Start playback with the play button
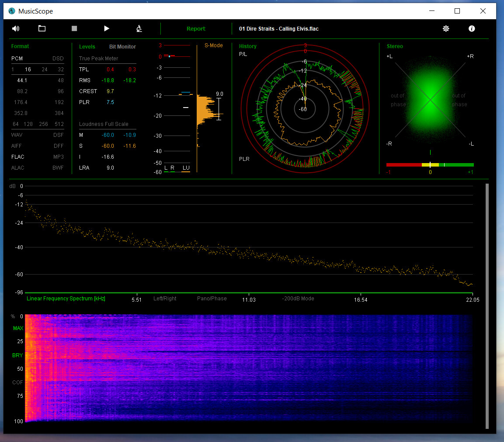Viewport: 504px width, 442px height. coord(107,28)
